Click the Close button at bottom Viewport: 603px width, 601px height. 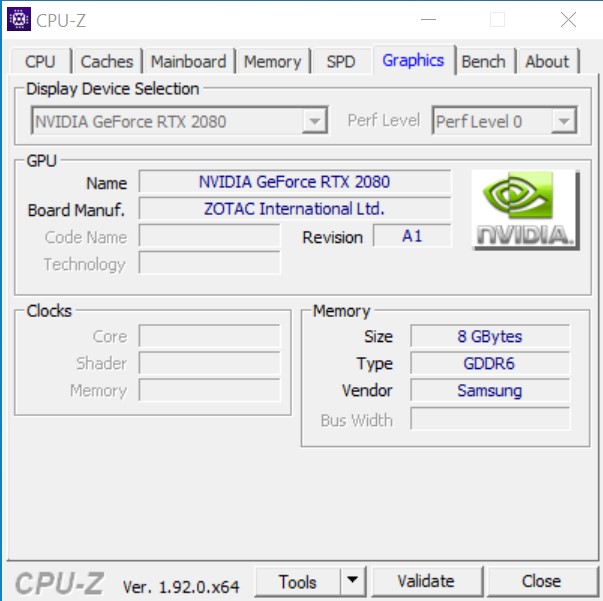point(541,581)
